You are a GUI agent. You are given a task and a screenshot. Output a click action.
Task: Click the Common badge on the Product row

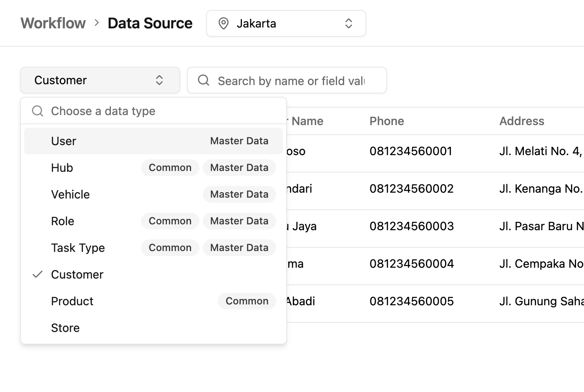[x=247, y=301]
